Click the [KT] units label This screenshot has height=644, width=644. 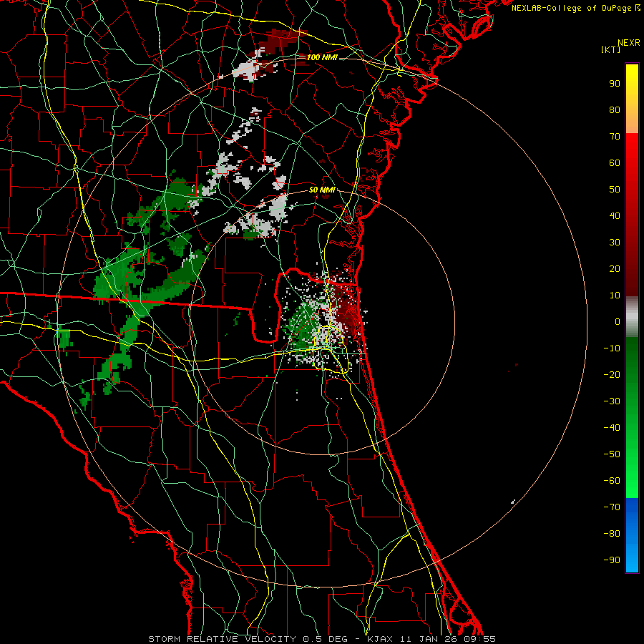pyautogui.click(x=611, y=49)
